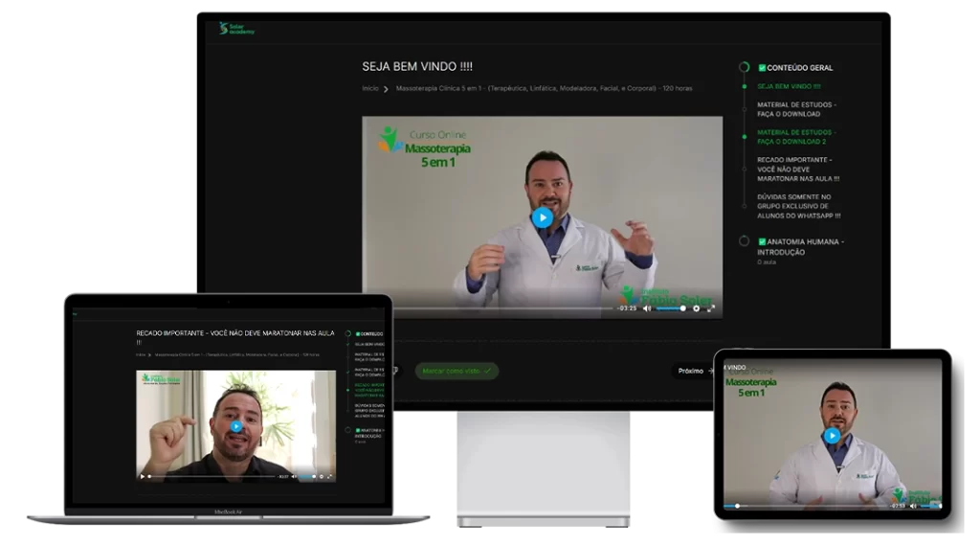The image size is (980, 545).
Task: Open monitor video settings gear
Action: [697, 308]
